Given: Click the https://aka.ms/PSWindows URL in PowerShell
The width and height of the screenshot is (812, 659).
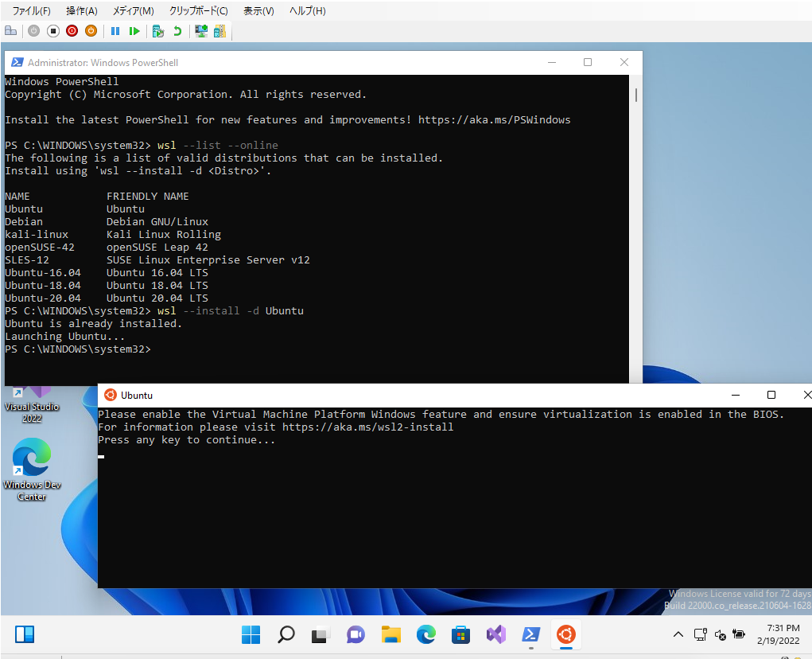Looking at the screenshot, I should click(494, 120).
